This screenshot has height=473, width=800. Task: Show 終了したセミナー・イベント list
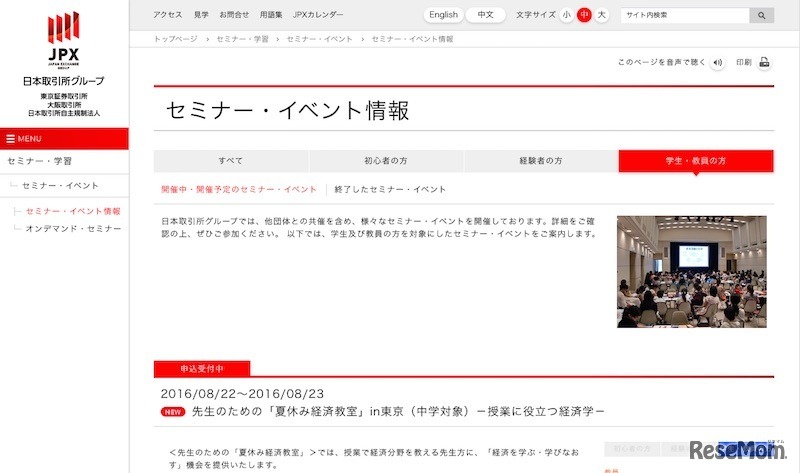click(x=390, y=189)
